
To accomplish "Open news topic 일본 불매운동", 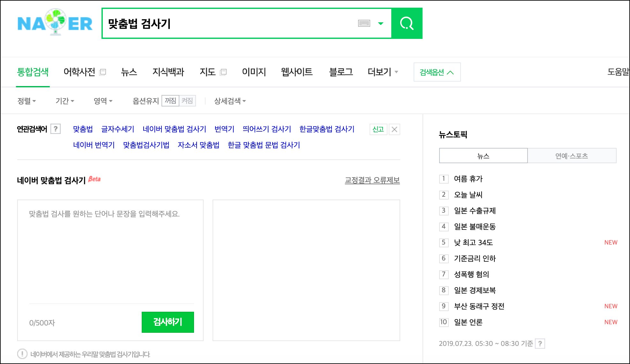I will [x=475, y=226].
